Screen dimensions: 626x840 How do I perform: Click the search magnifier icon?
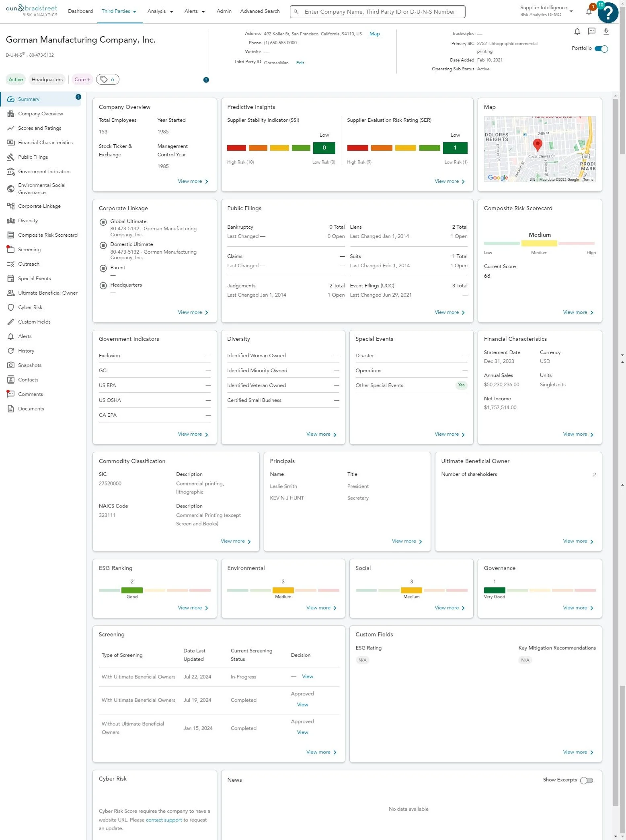[x=296, y=12]
